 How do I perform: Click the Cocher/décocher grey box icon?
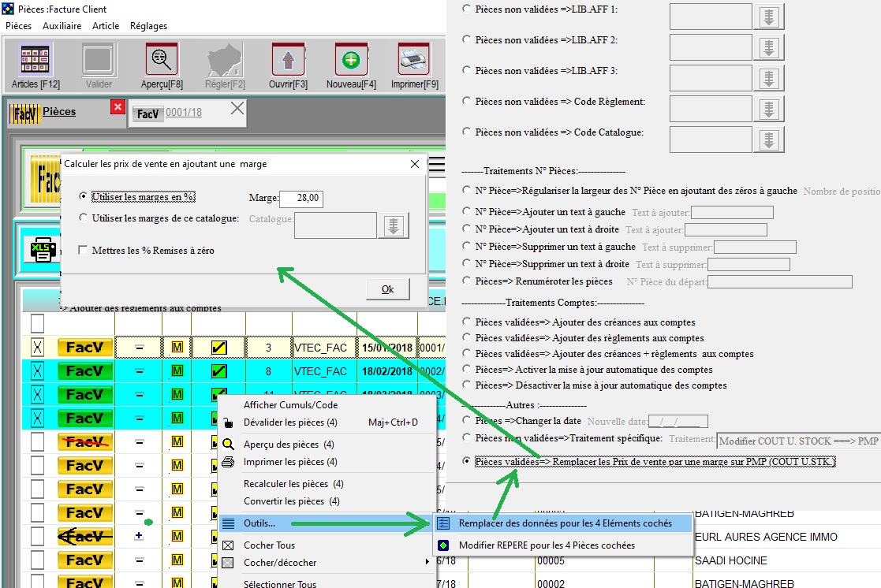coord(228,563)
